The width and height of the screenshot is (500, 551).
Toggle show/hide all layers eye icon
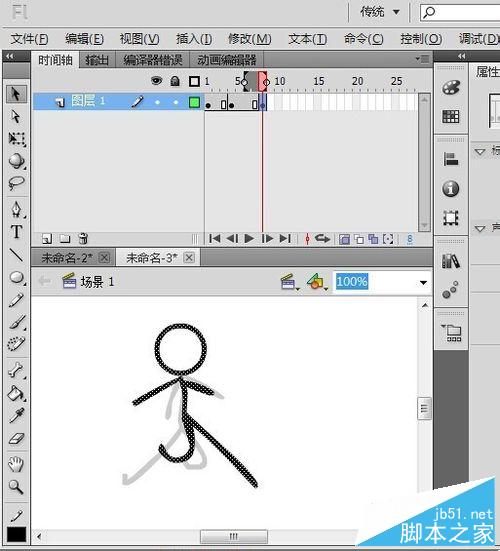(x=156, y=81)
